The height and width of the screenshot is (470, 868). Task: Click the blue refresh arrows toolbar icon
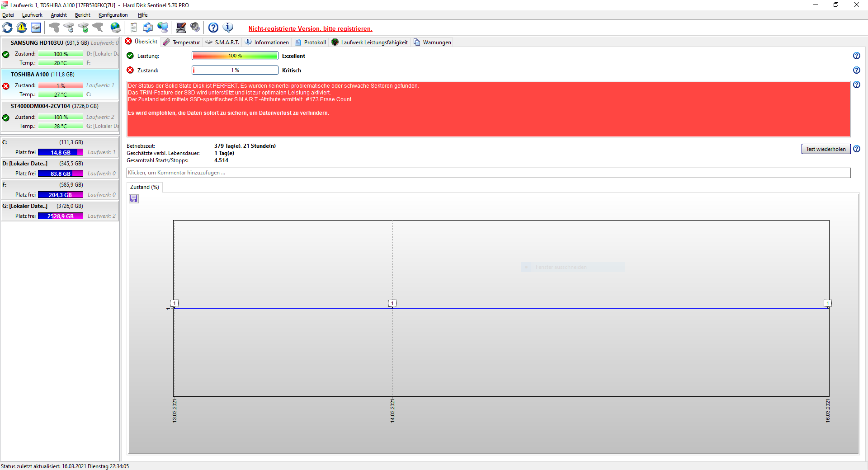tap(8, 28)
